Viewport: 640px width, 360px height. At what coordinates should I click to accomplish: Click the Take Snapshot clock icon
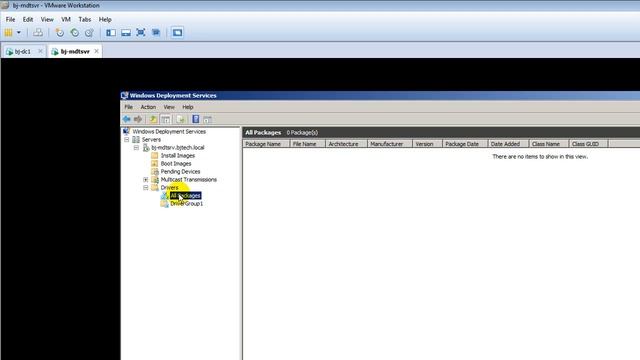pos(60,33)
